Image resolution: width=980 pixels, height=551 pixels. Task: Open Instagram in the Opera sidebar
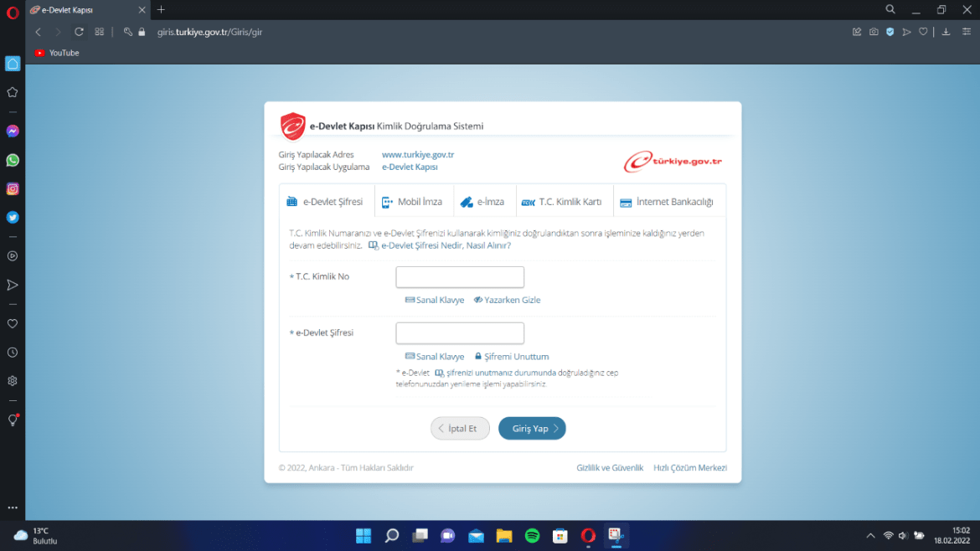point(13,189)
